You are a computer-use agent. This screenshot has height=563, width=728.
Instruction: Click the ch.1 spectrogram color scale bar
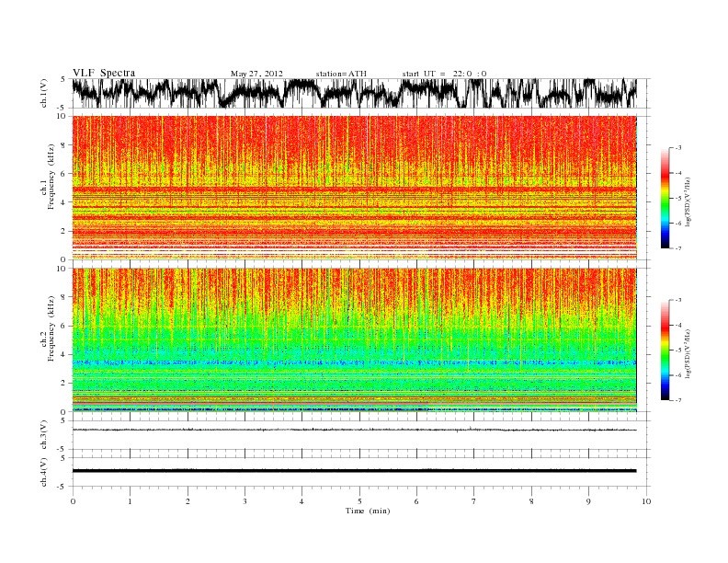pos(665,198)
